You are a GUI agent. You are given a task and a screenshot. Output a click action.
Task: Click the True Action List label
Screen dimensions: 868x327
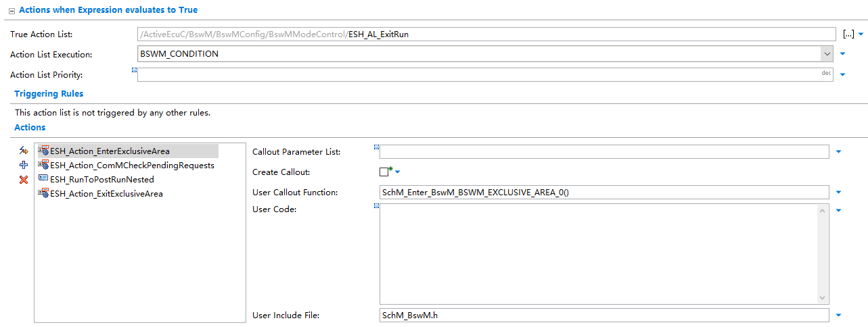click(41, 34)
